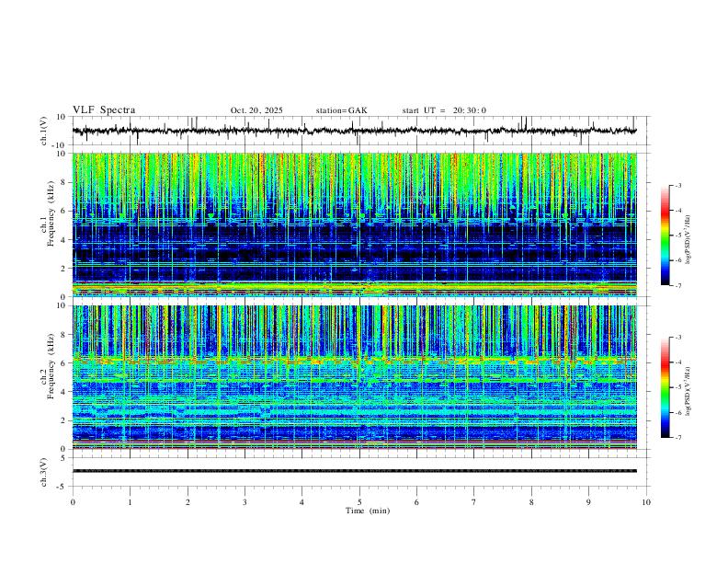This screenshot has width=728, height=563.
Task: Click the ch.2 spectrogram color scale bar
Action: click(x=665, y=387)
